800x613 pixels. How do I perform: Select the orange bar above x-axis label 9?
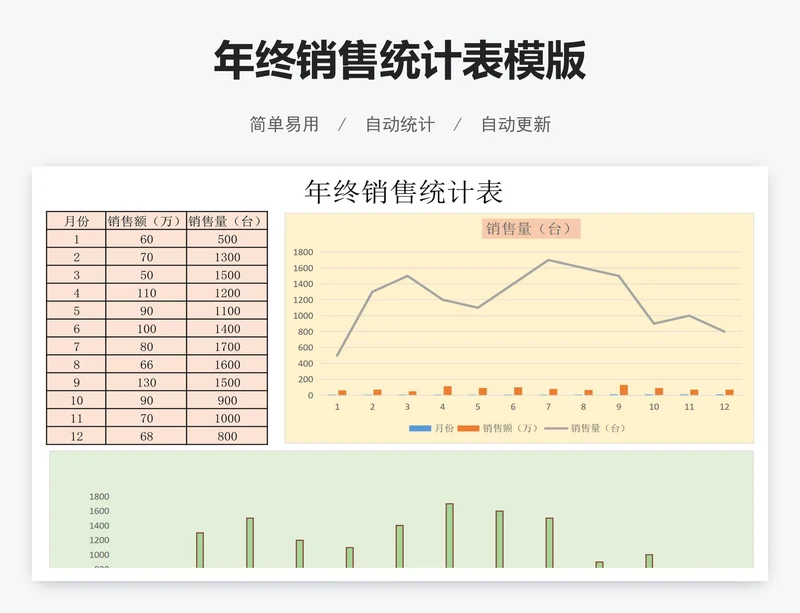[623, 390]
